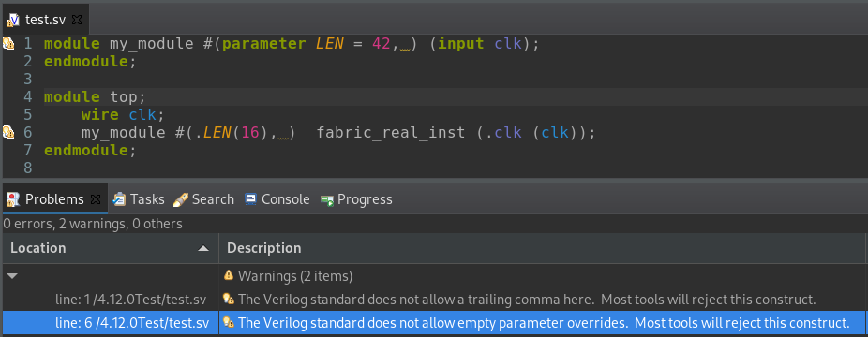Click the test.sv file icon in tab
The height and width of the screenshot is (337, 868).
13,21
